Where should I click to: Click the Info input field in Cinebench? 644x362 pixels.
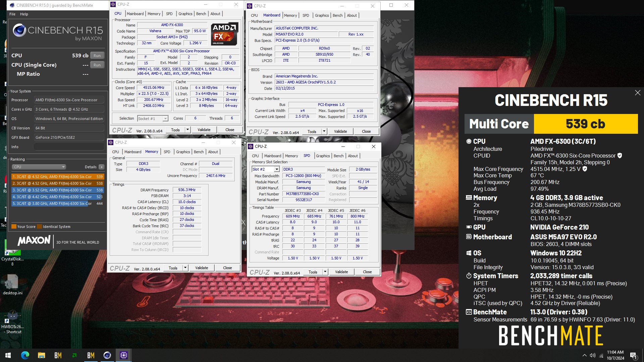(69, 147)
